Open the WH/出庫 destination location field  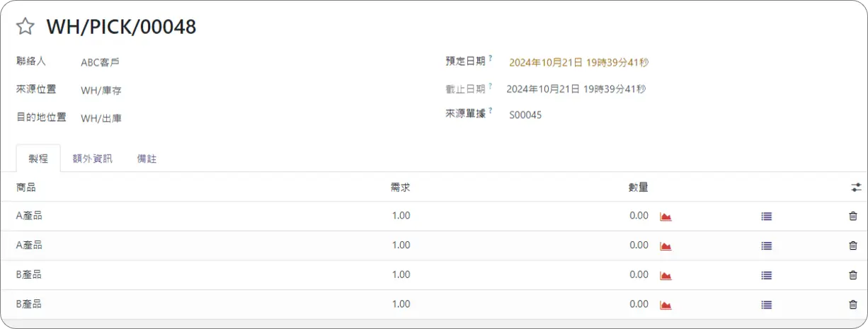[x=101, y=118]
